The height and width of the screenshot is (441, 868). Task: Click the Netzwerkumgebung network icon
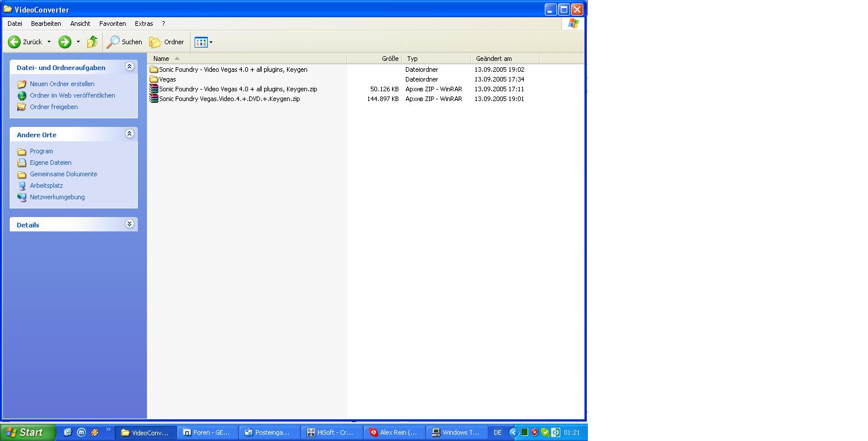pos(22,197)
